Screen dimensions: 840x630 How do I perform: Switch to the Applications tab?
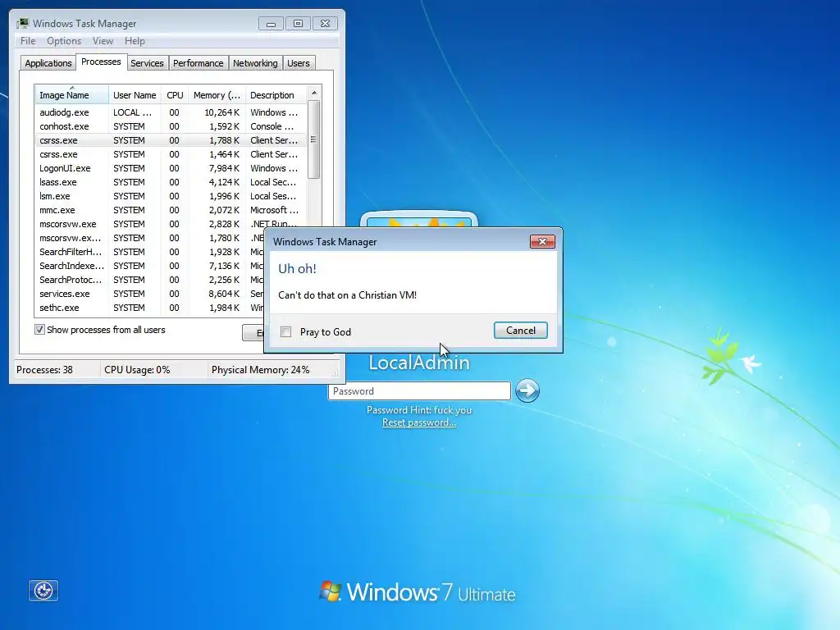(48, 63)
